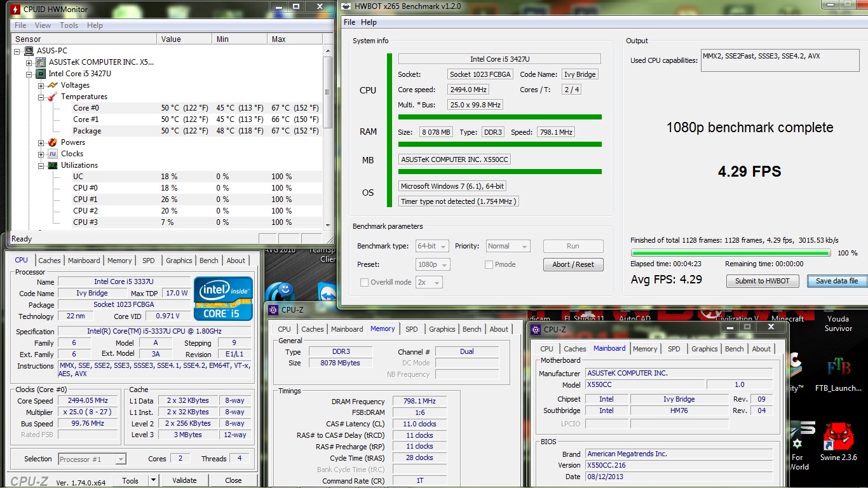
Task: Click the ASUSTeK motherboard icon in HWMonitor
Action: 41,62
